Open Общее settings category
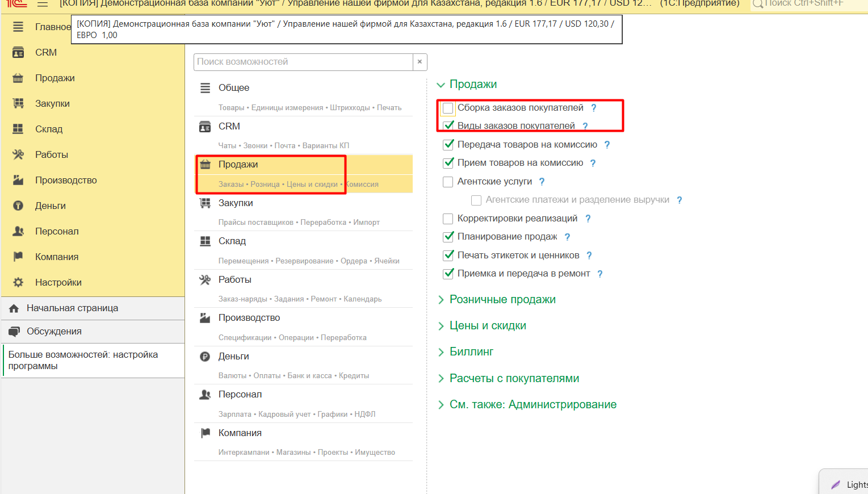 (x=303, y=97)
